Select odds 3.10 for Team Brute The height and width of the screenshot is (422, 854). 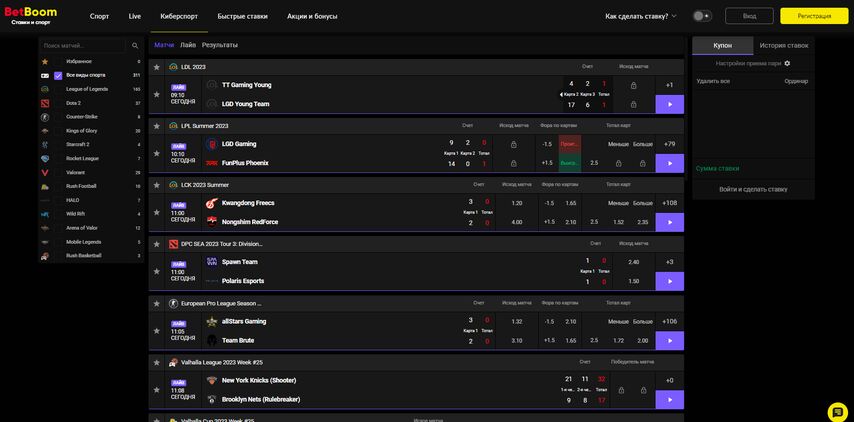pyautogui.click(x=517, y=340)
